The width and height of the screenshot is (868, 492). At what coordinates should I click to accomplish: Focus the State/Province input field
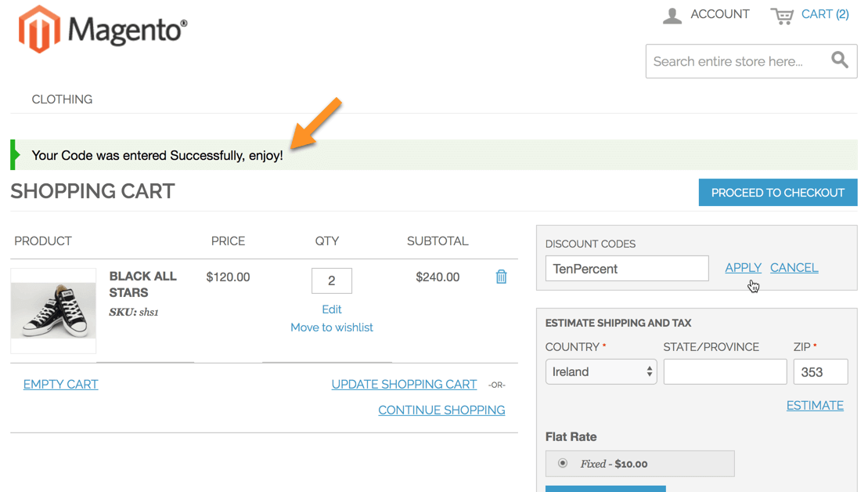click(x=725, y=372)
